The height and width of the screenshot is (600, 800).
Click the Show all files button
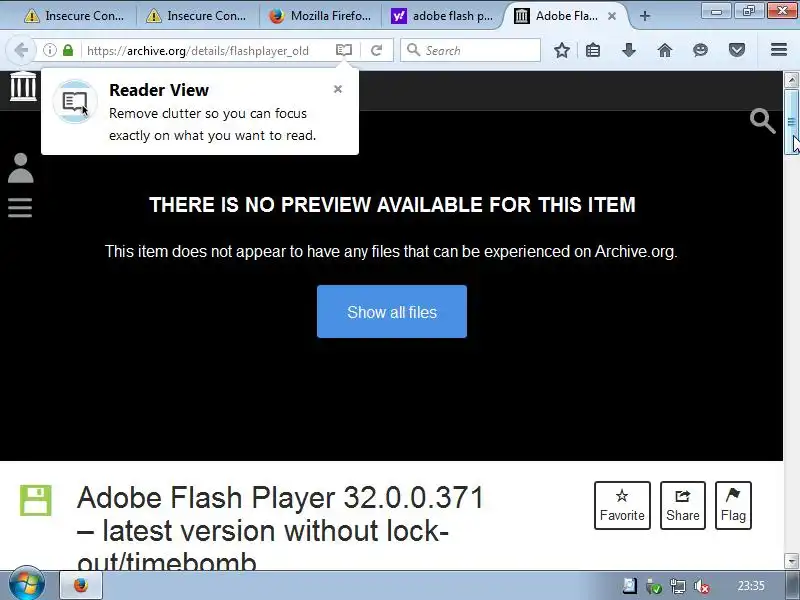(392, 311)
